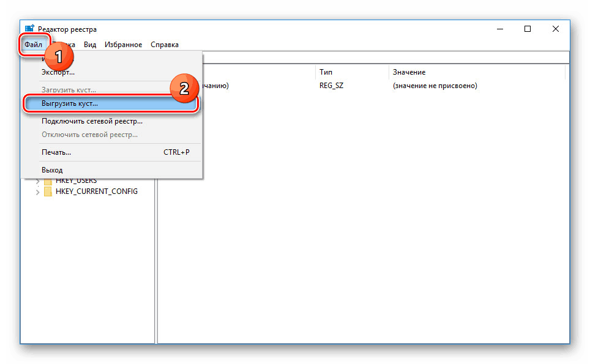Click the Registry Editor title bar icon
590x364 pixels.
click(x=30, y=29)
